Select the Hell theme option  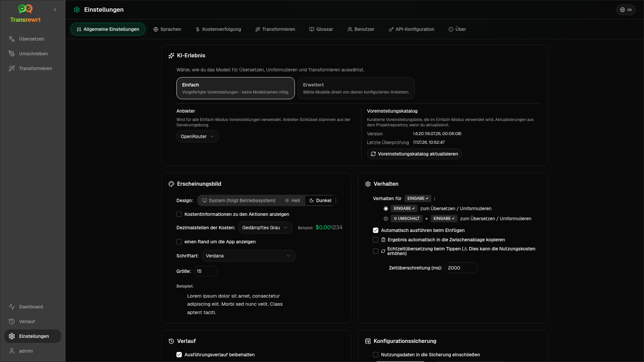coord(292,200)
